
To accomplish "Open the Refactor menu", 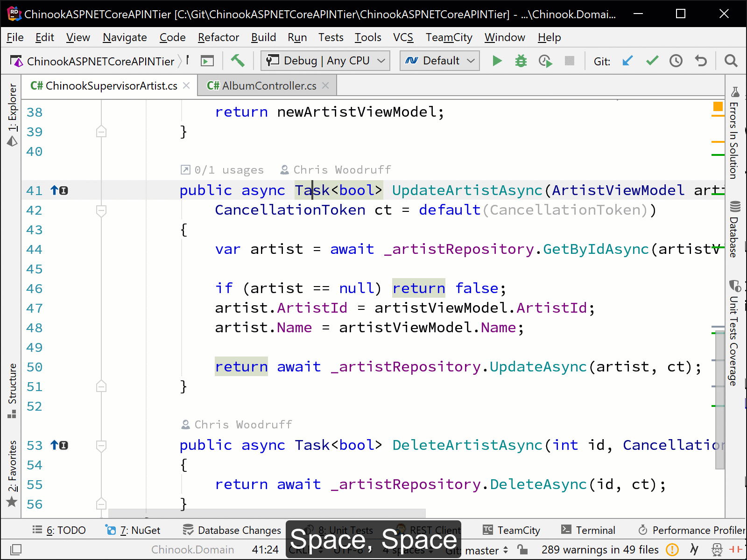I will (x=218, y=37).
